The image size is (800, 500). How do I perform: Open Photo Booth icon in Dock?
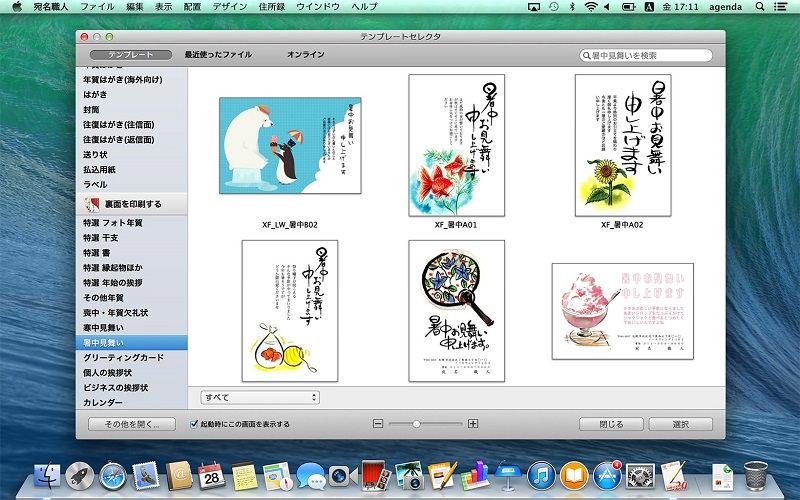coord(376,476)
